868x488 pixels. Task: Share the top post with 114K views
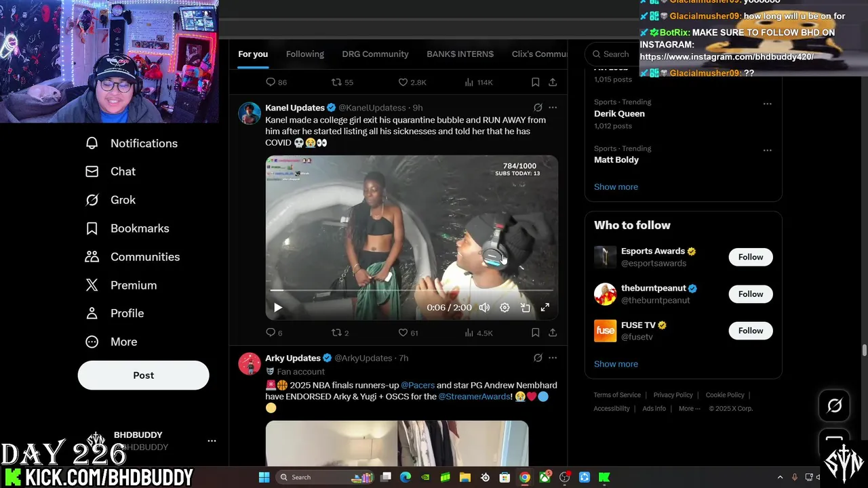point(553,82)
